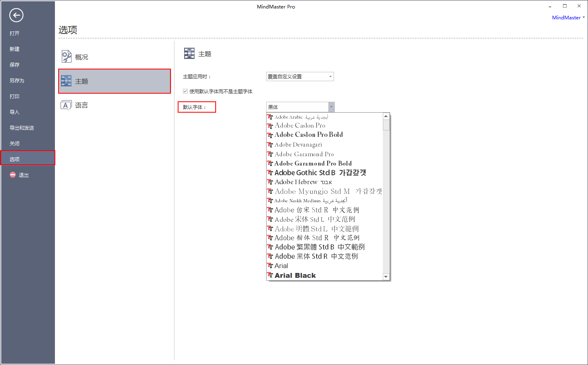Click the 主题 mind-map icon in options list

pyautogui.click(x=66, y=81)
